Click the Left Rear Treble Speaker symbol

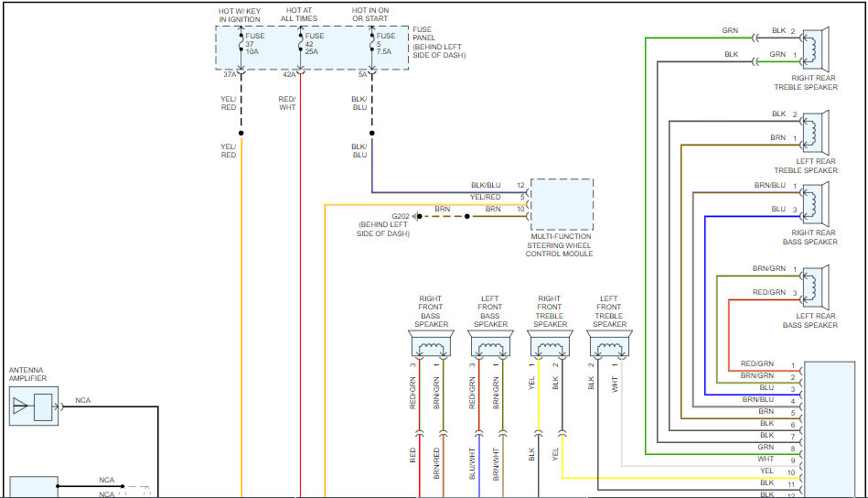click(816, 133)
